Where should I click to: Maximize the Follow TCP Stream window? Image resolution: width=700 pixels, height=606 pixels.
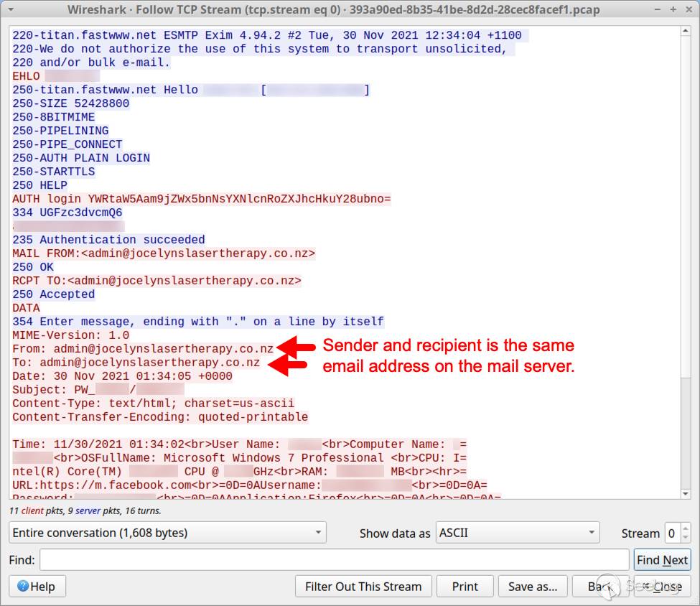pyautogui.click(x=673, y=9)
